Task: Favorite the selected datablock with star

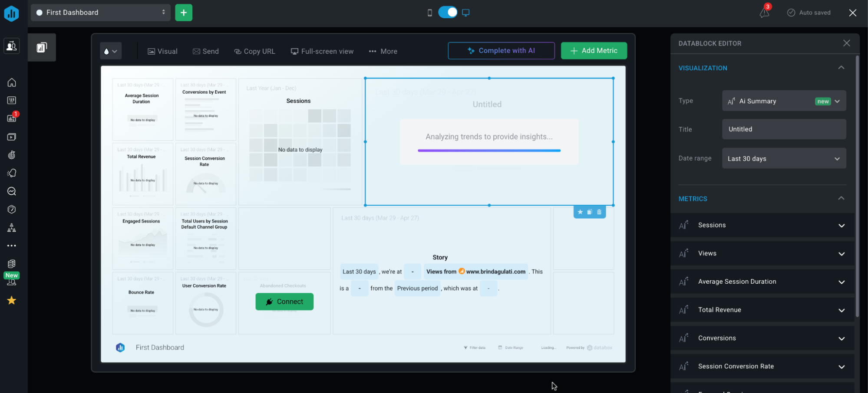Action: [580, 212]
